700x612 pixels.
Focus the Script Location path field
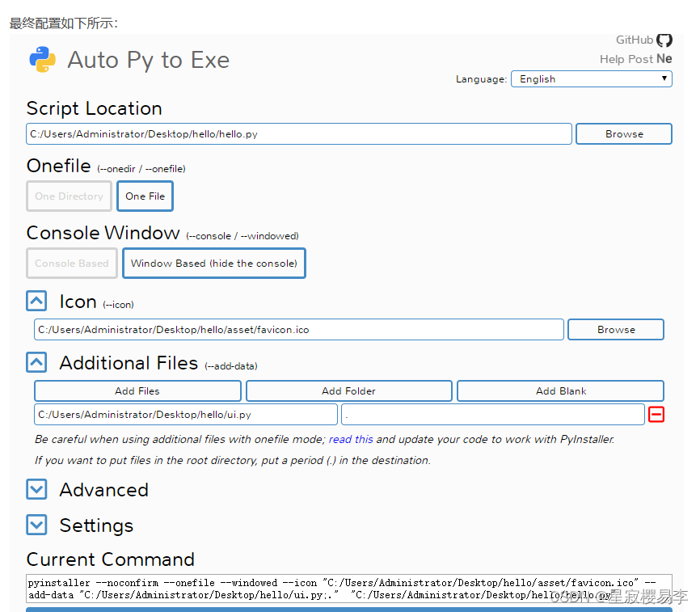click(x=299, y=134)
